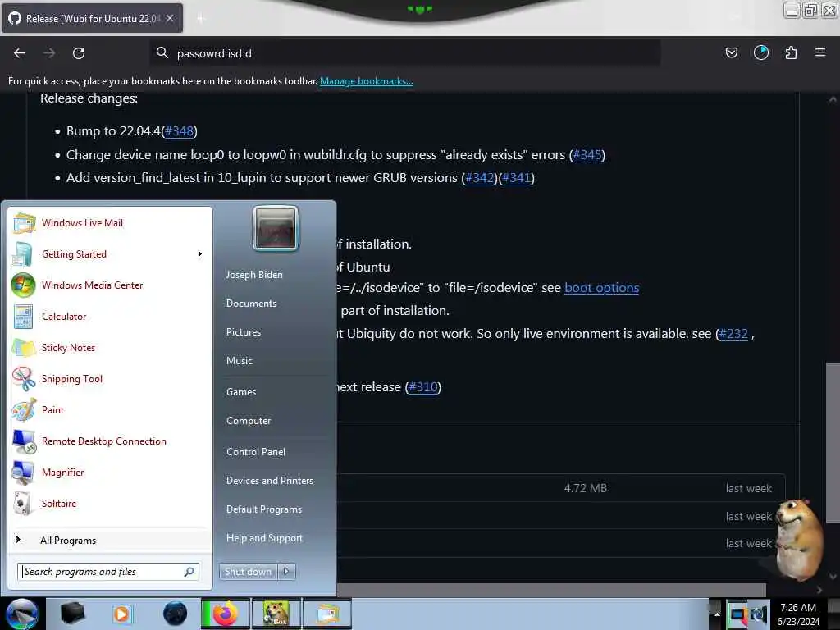Open a new browser tab
Viewport: 840px width, 630px height.
(201, 19)
